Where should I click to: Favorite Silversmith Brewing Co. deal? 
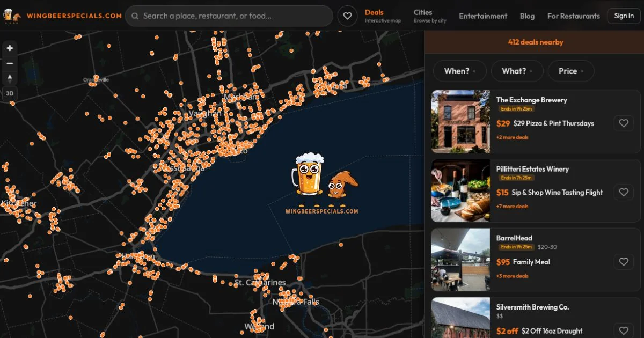(623, 331)
